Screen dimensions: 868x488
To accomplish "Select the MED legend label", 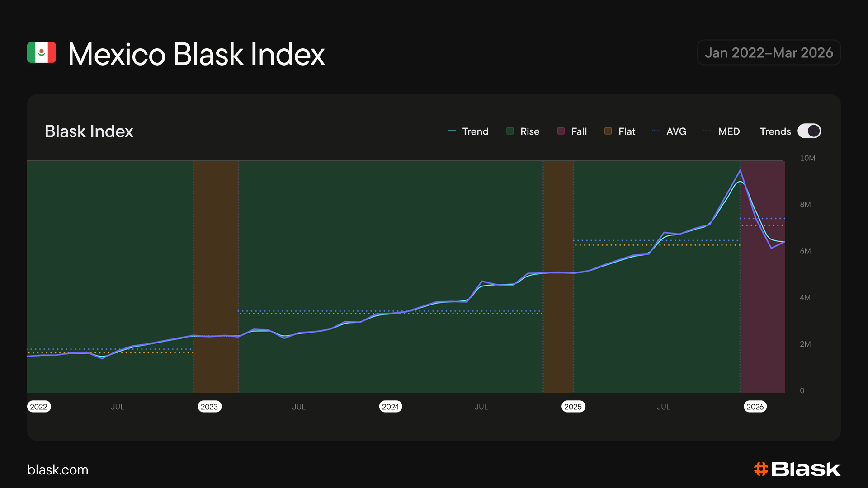I will point(729,131).
